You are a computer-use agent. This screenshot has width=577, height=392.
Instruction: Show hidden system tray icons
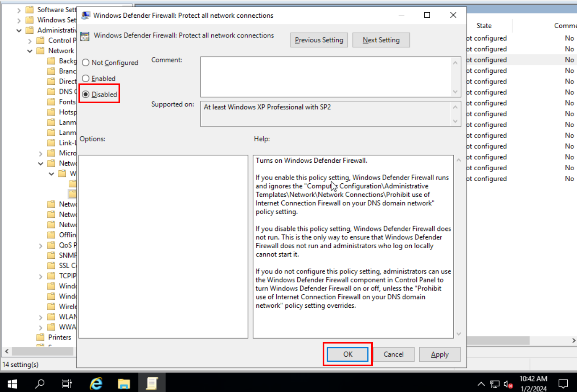(x=481, y=384)
